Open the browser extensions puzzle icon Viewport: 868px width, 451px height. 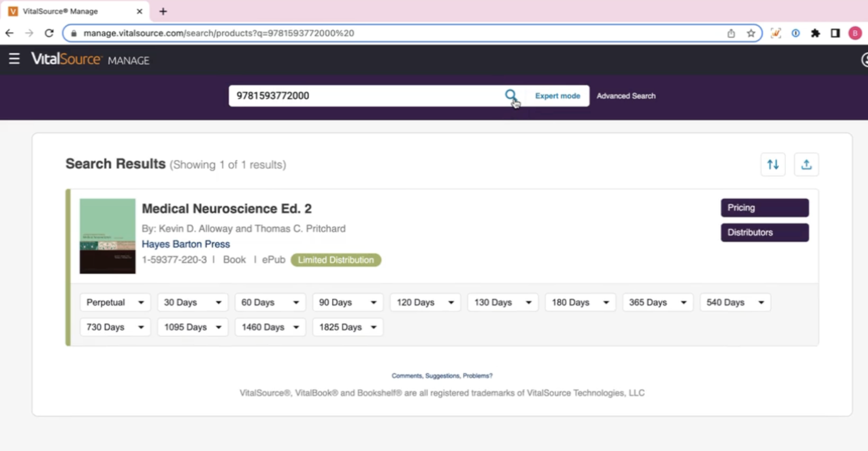(x=815, y=33)
